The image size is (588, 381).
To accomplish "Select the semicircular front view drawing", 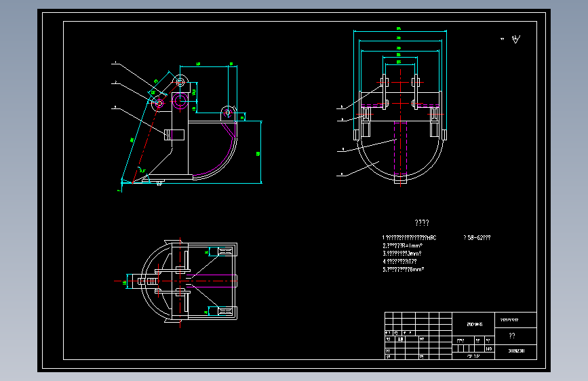I will click(x=392, y=107).
